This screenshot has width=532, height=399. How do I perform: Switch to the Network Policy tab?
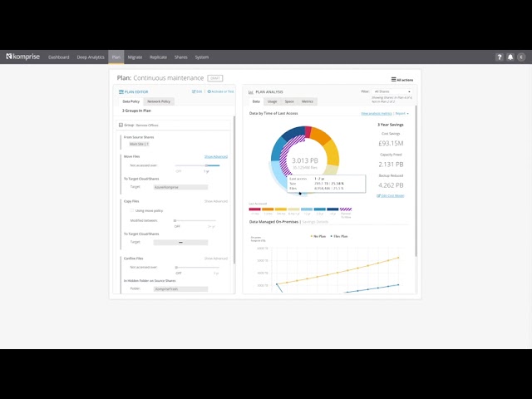[159, 101]
